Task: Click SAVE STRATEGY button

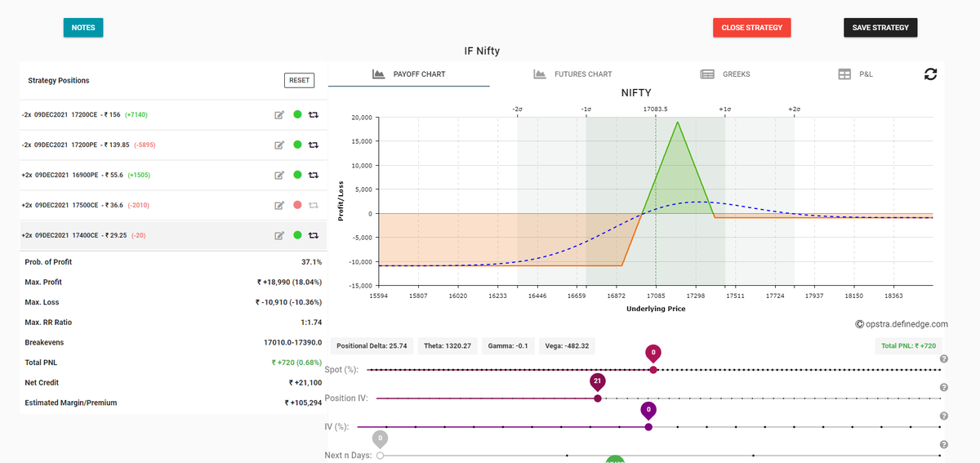Action: (x=880, y=28)
